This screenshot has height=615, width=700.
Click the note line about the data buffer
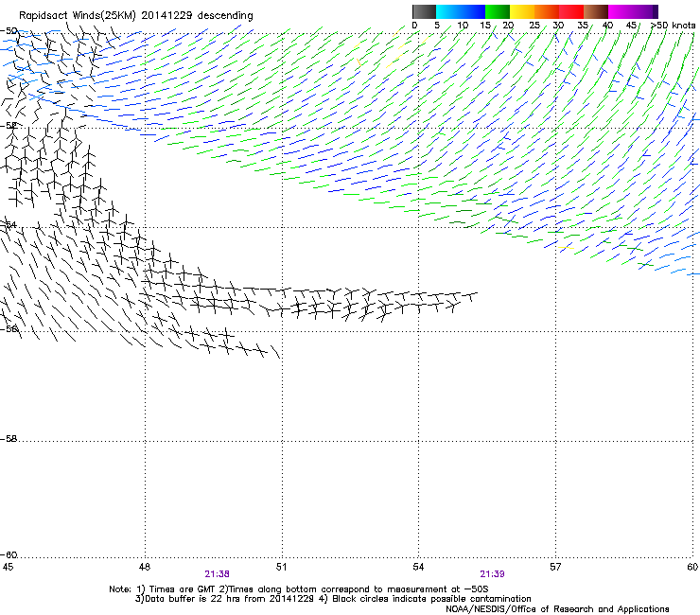point(333,599)
